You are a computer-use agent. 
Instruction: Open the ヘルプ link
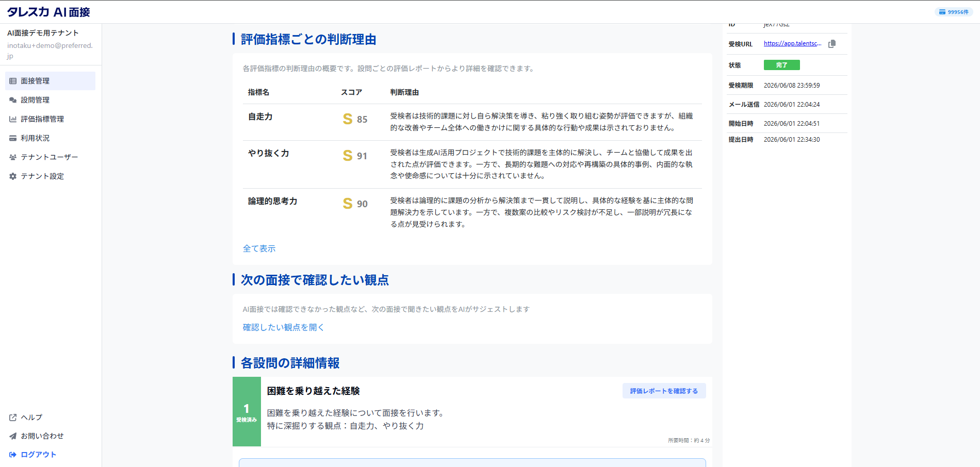[x=31, y=418]
